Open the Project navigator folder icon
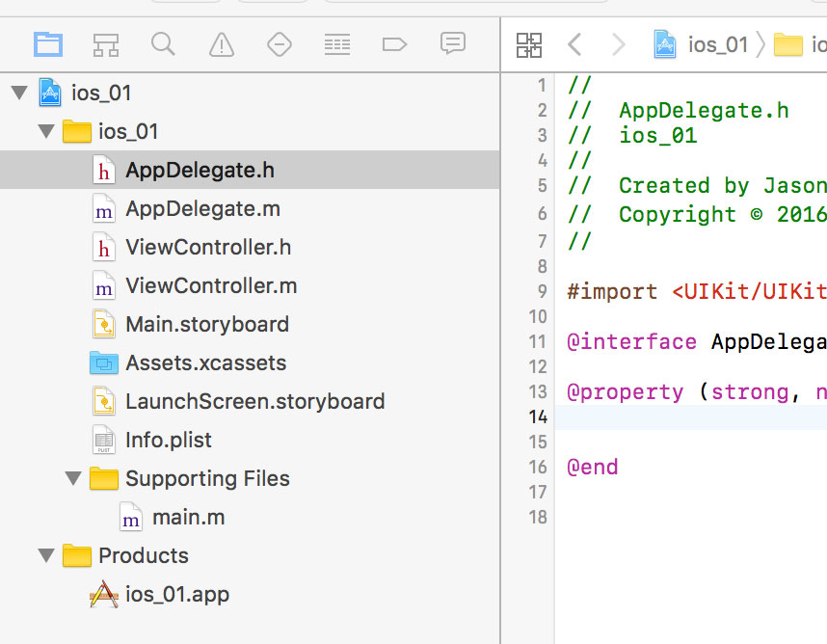Viewport: 827px width, 644px height. point(48,44)
